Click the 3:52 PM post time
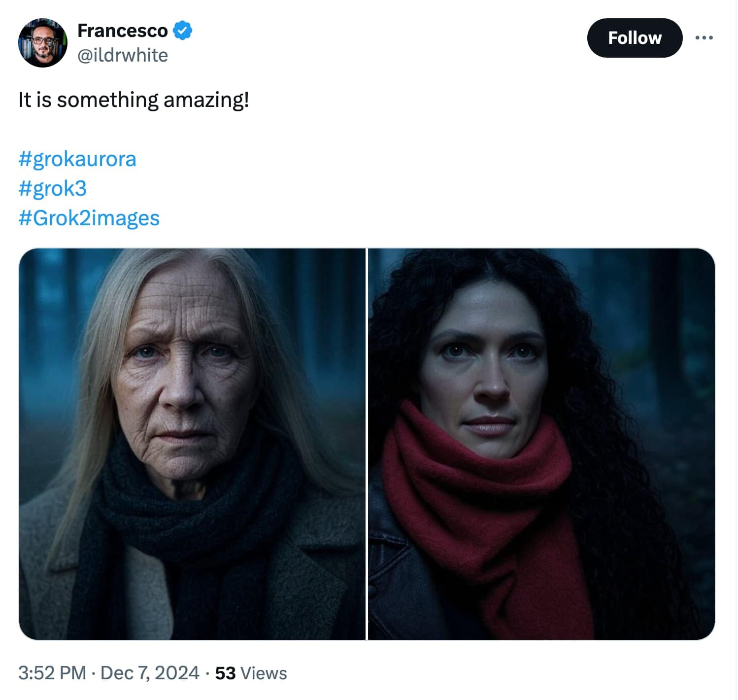 pos(52,673)
